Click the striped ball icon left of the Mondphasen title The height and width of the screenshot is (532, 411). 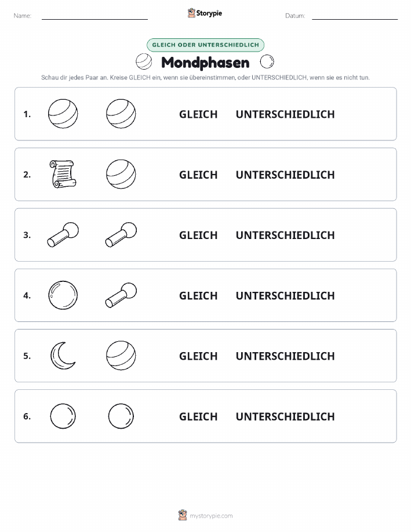pos(144,61)
